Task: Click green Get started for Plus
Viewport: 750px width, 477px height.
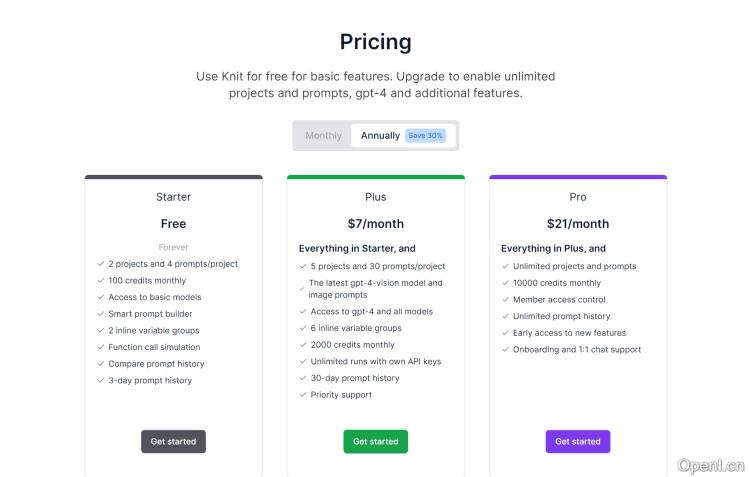Action: 375,441
